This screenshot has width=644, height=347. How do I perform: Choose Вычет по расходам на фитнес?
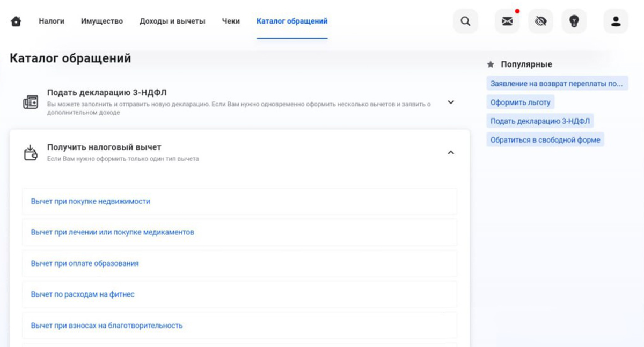click(x=239, y=294)
